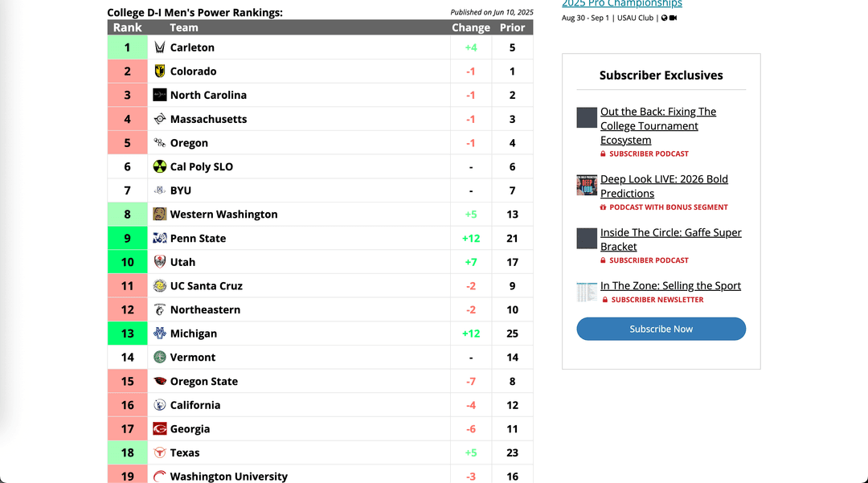Click the gift icon beside Podcast With Bonus Segment
This screenshot has height=483, width=868.
[x=603, y=207]
